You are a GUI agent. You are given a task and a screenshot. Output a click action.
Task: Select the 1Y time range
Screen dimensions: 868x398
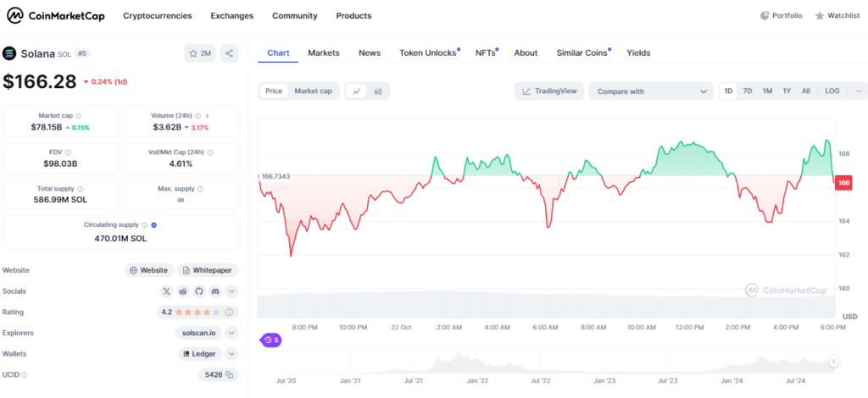pos(787,91)
